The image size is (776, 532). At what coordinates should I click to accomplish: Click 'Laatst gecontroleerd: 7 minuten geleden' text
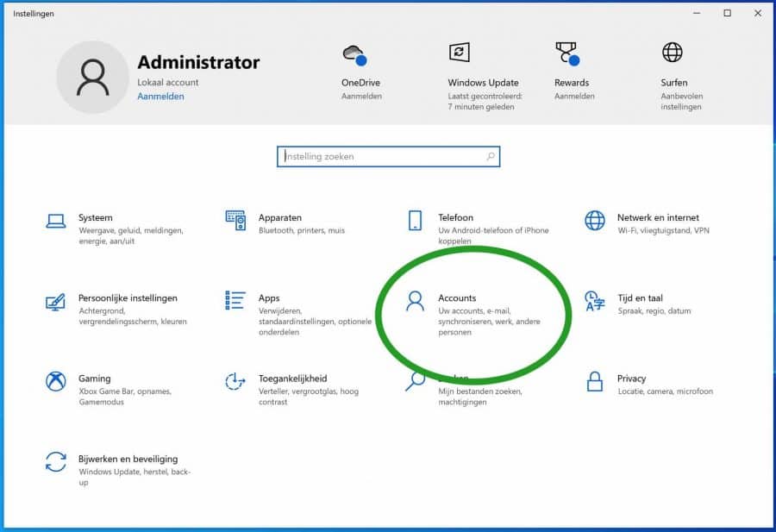coord(485,102)
